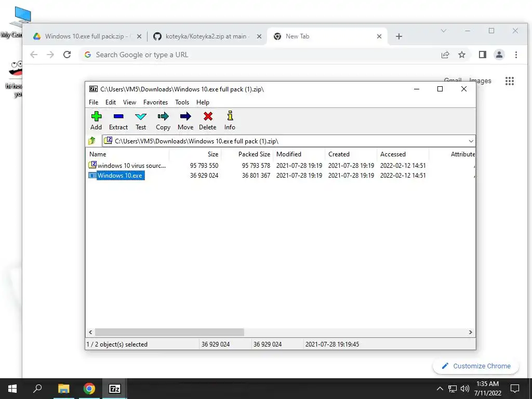Sort by Accessed column header

pyautogui.click(x=403, y=154)
